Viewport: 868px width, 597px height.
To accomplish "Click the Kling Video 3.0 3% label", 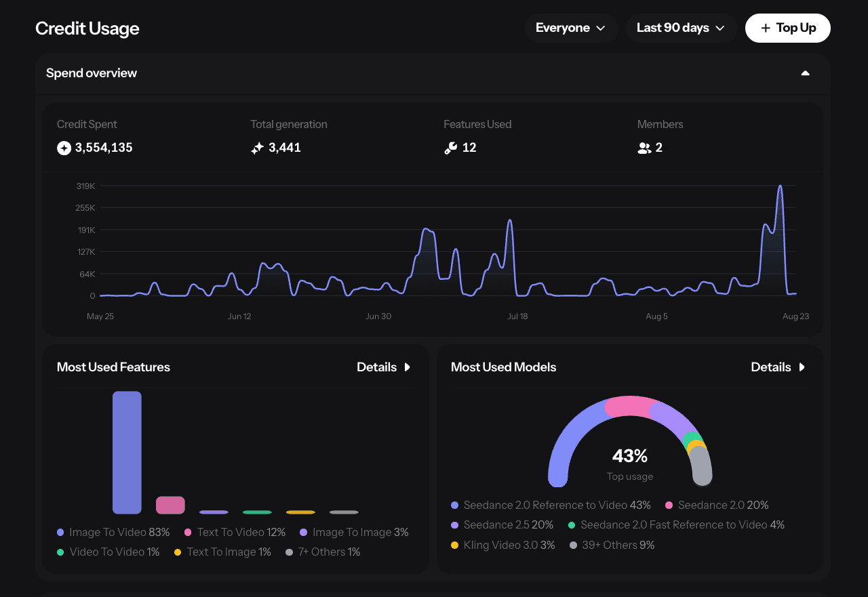I will coord(509,545).
